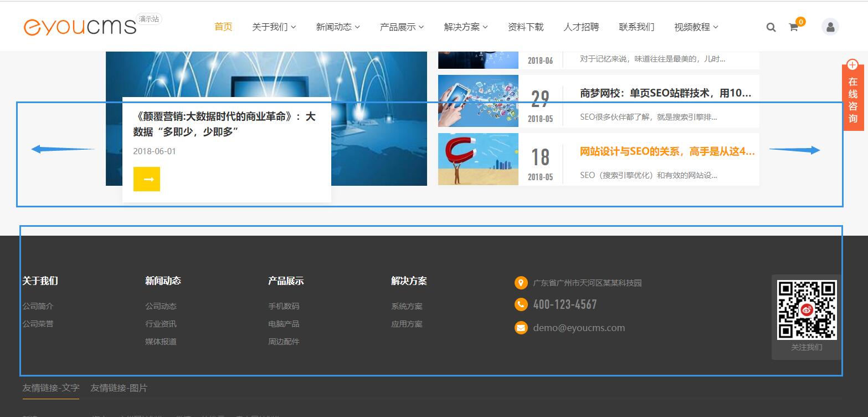Click the date 2018-06-01 on article card

155,151
